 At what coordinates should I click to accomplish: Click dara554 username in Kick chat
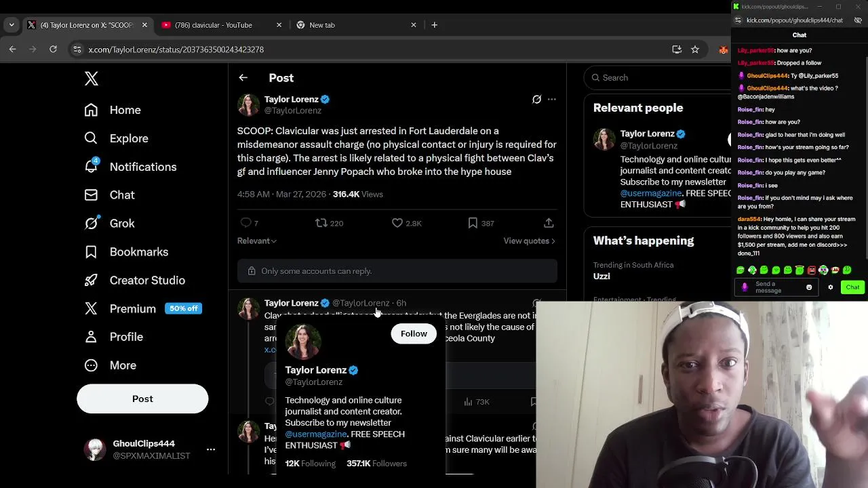[749, 219]
